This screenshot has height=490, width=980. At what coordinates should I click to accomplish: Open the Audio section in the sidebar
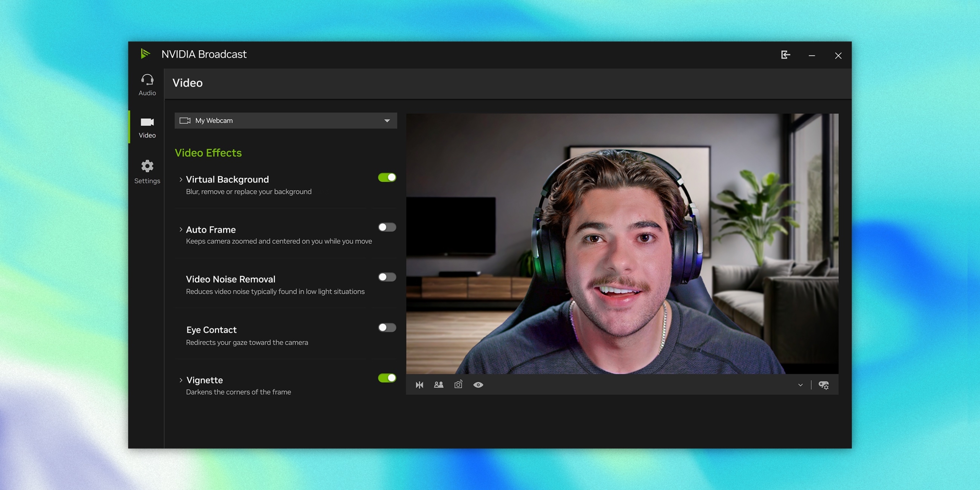click(x=147, y=85)
